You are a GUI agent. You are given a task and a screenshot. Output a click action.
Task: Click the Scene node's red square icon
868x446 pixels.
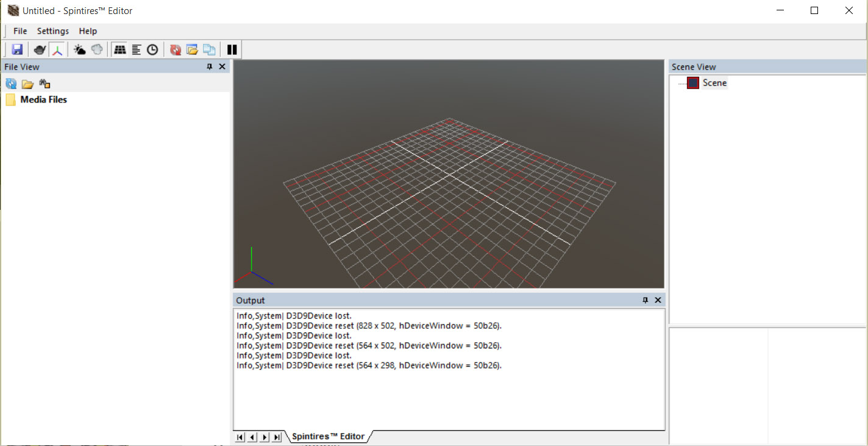point(693,83)
